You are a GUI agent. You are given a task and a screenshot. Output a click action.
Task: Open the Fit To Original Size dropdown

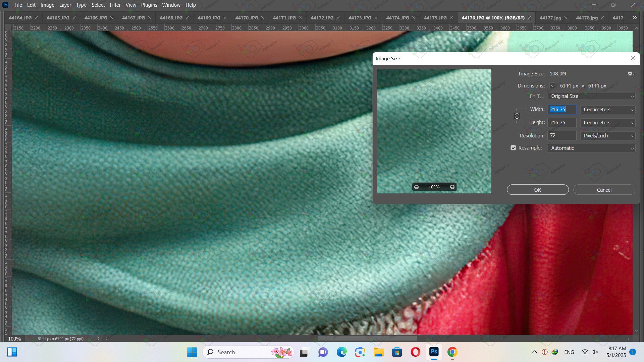tap(592, 96)
